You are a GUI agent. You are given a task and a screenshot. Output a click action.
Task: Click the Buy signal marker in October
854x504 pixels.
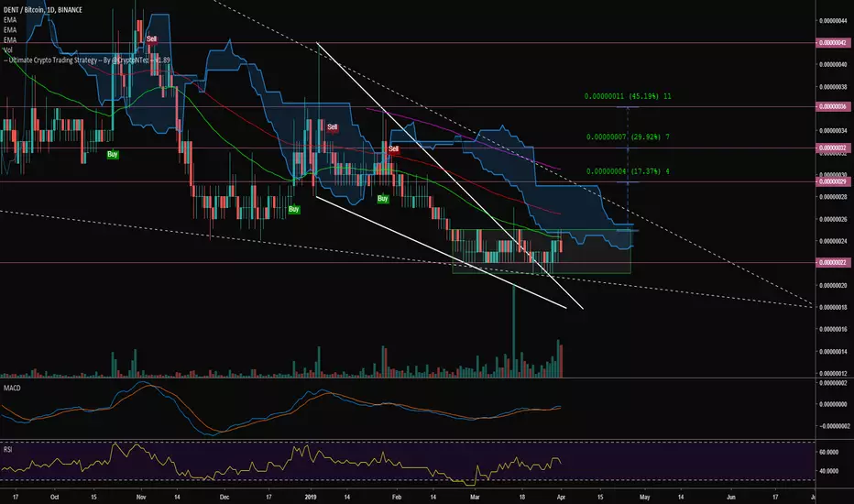[112, 154]
